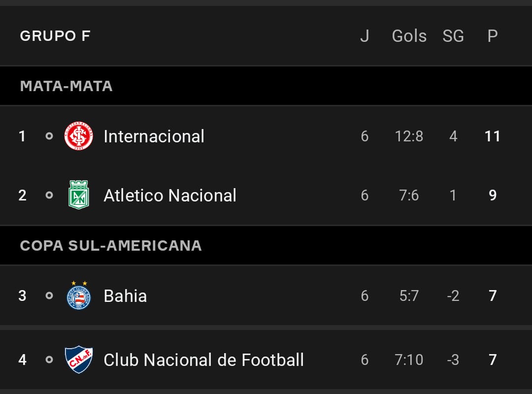Click the Atletico Nacional green crest
Image resolution: width=532 pixels, height=394 pixels.
(x=79, y=195)
